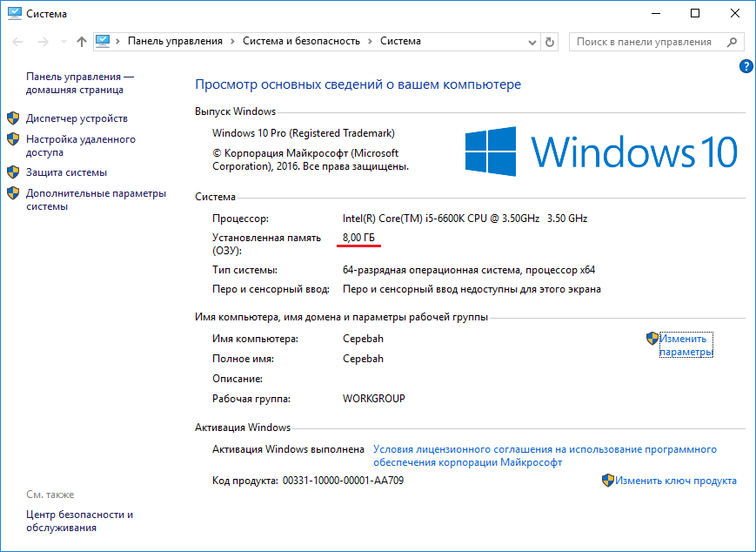This screenshot has width=756, height=552.
Task: Open 'Защита системы' link
Action: [x=66, y=172]
